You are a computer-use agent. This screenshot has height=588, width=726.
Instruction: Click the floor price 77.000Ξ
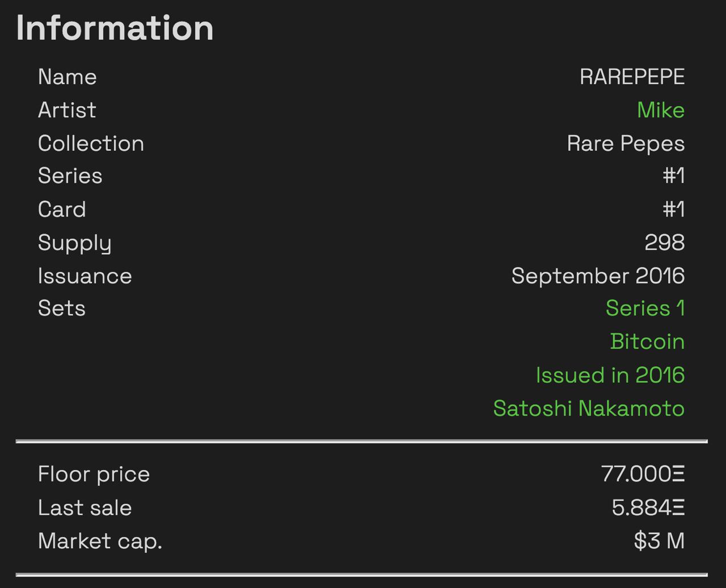(x=643, y=474)
